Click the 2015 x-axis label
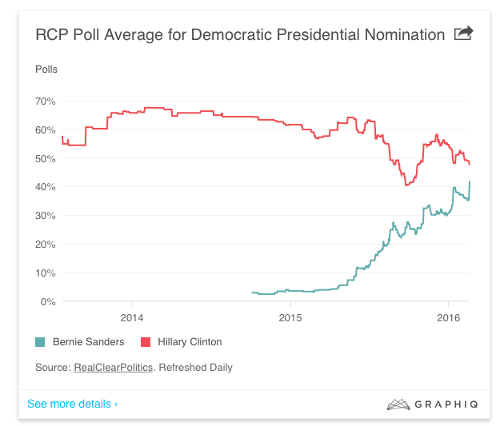Image resolution: width=504 pixels, height=426 pixels. [290, 317]
